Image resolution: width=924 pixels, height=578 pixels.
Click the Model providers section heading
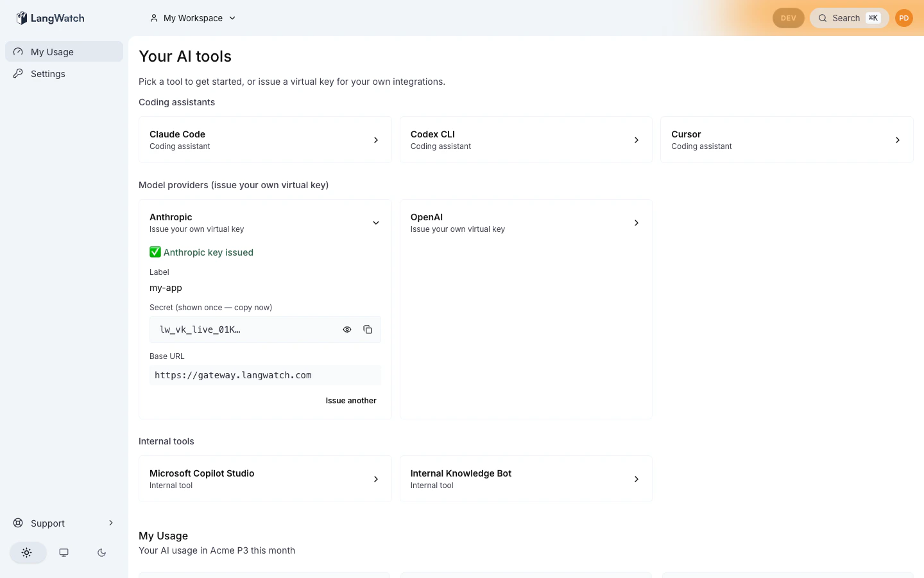point(234,185)
